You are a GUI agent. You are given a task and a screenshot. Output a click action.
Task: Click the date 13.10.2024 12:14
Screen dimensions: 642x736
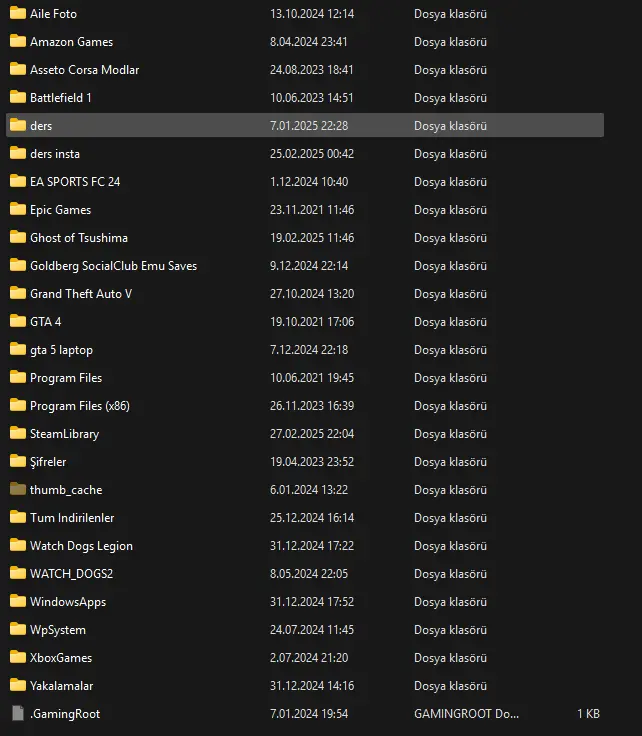[x=312, y=14]
